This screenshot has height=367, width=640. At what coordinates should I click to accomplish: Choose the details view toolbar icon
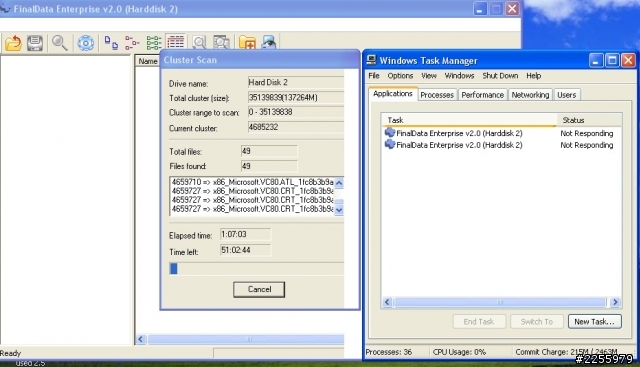click(176, 42)
